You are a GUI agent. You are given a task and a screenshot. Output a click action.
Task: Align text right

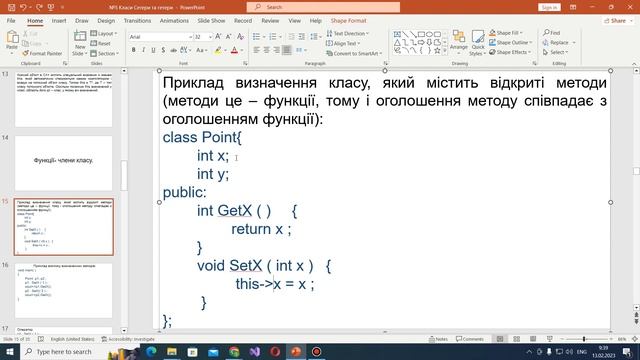coord(277,50)
